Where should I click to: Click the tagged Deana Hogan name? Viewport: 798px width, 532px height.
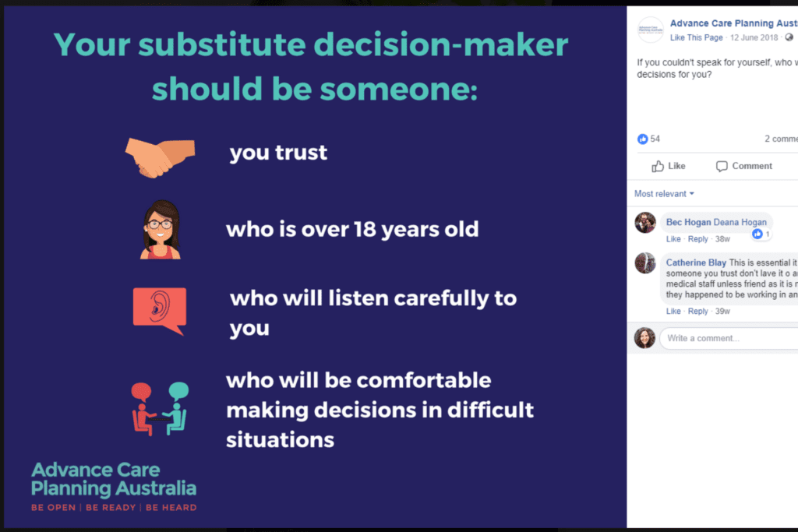[740, 222]
